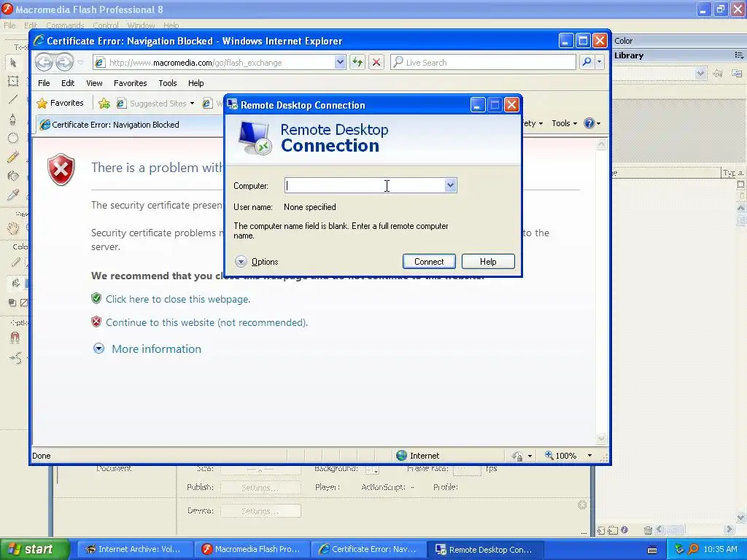
Task: Click the green shield next to close link
Action: coord(96,298)
